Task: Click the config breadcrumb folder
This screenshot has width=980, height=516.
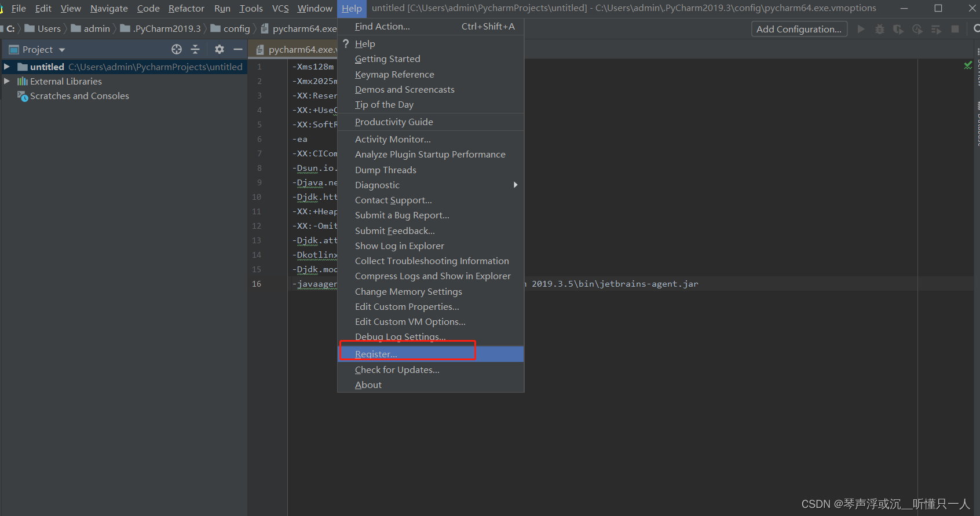Action: click(231, 28)
